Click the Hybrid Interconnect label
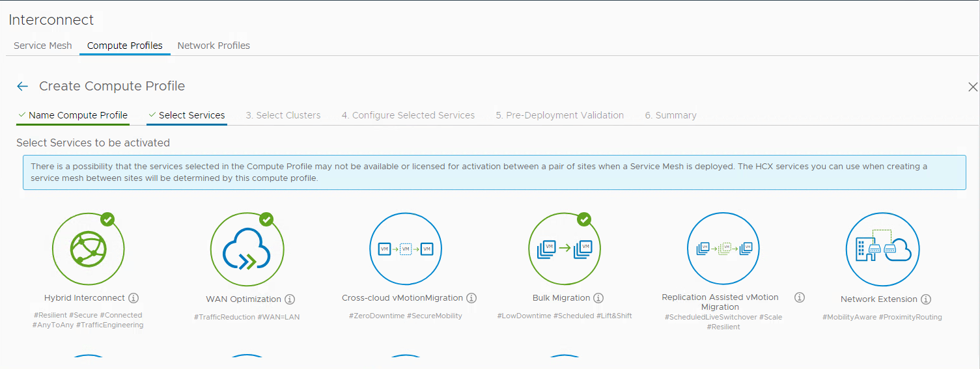The image size is (980, 369). point(85,298)
